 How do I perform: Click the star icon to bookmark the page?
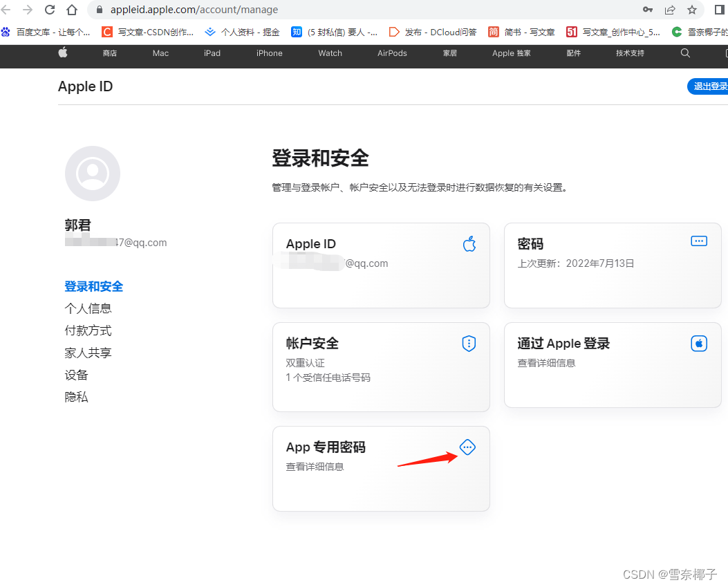[691, 10]
